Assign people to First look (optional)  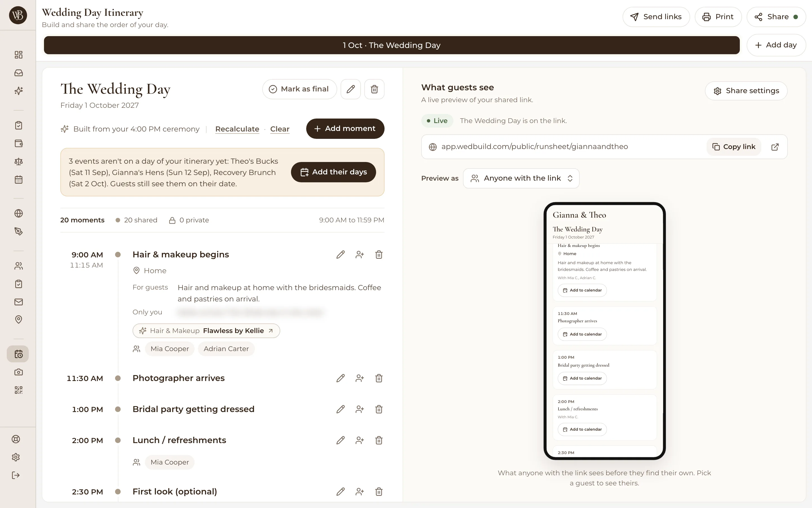click(360, 492)
